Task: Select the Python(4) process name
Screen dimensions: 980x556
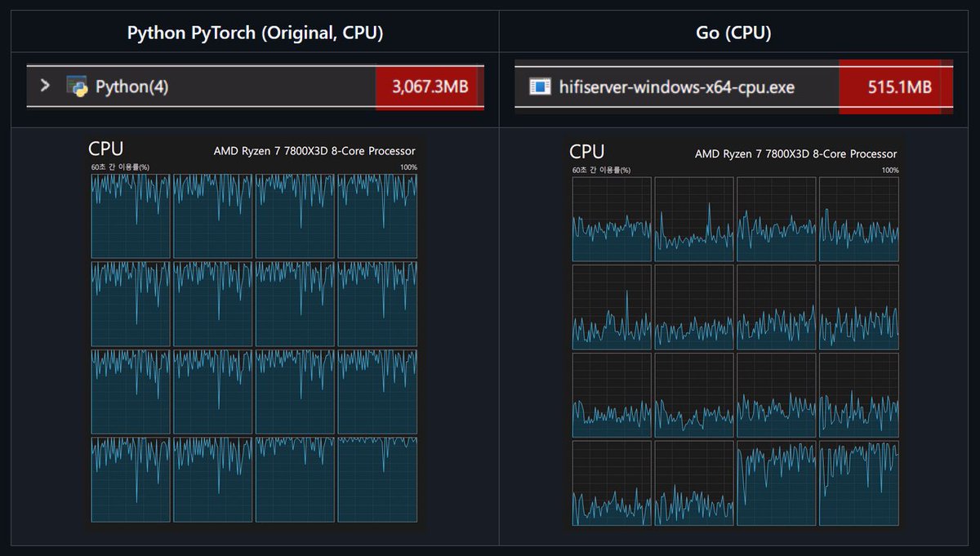Action: [132, 87]
